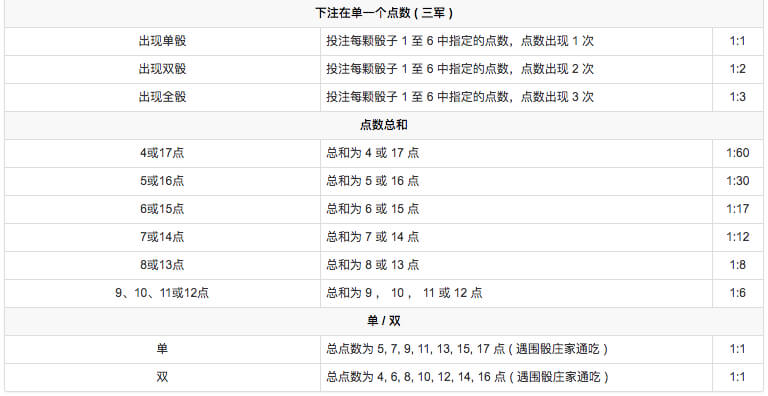This screenshot has width=768, height=396.
Task: Select the 6或15点 bet cell
Action: [x=162, y=209]
